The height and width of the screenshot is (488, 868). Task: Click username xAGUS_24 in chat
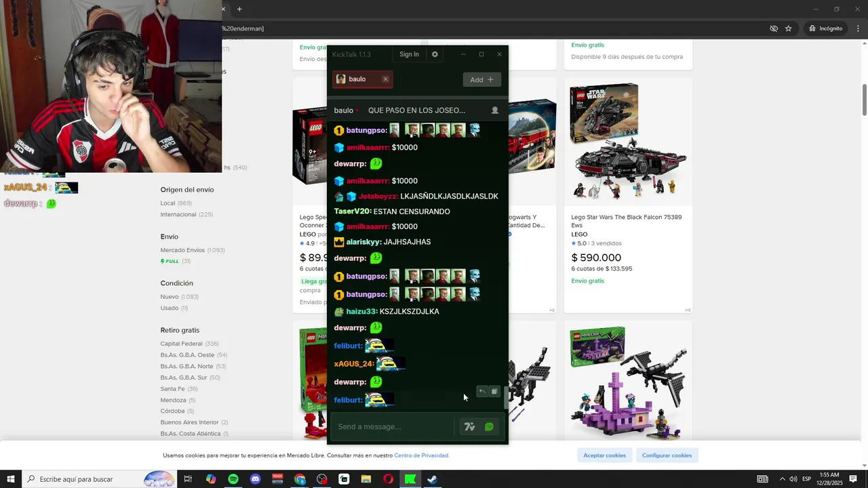[353, 364]
